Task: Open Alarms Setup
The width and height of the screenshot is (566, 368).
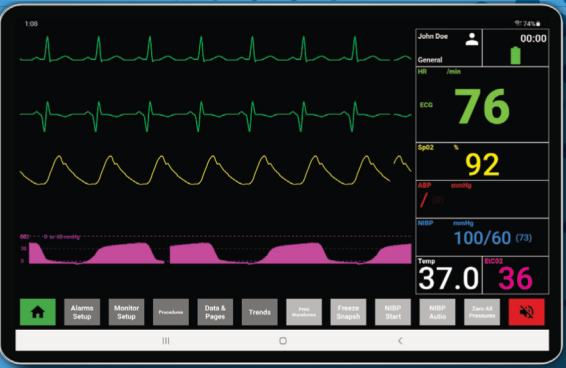Action: click(x=82, y=312)
